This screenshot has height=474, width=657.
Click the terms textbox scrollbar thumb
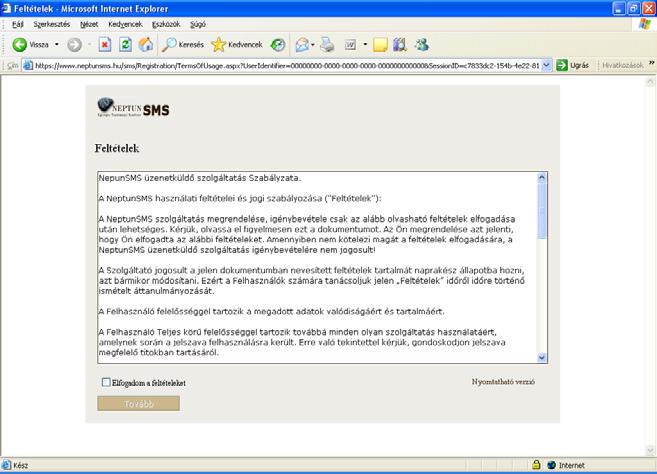coord(542,210)
